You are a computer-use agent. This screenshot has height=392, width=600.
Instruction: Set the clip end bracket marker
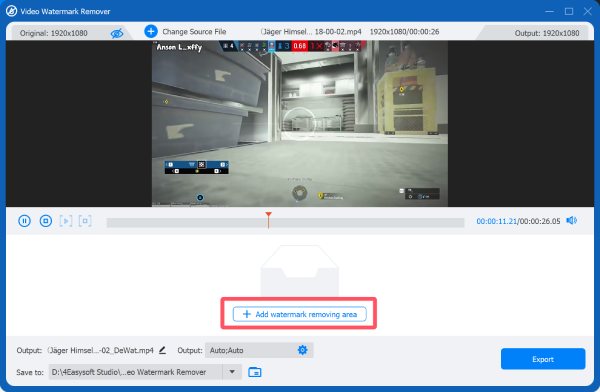click(85, 221)
